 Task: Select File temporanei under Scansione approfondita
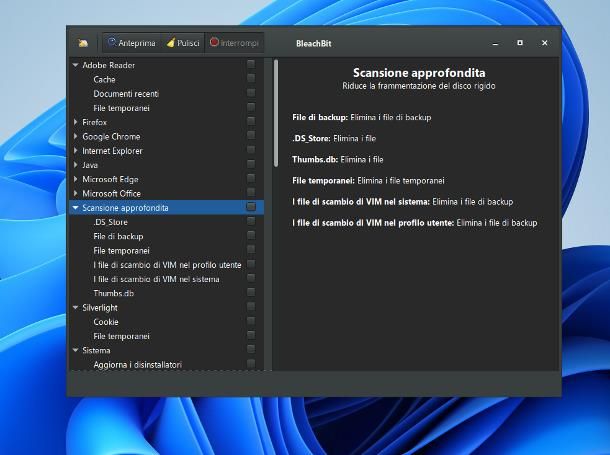click(x=167, y=250)
